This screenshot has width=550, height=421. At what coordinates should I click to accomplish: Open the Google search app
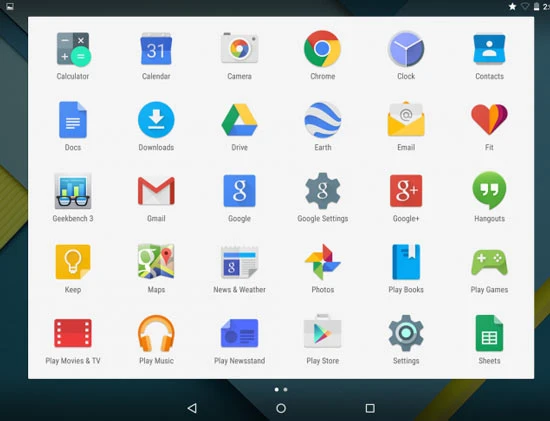[240, 191]
